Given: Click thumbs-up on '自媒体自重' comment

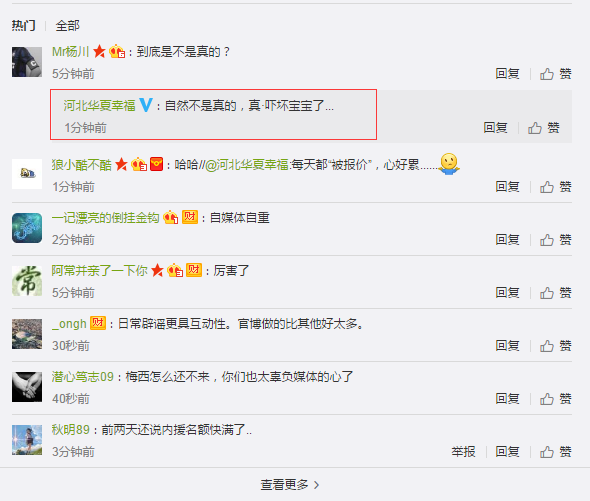Looking at the screenshot, I should point(556,240).
